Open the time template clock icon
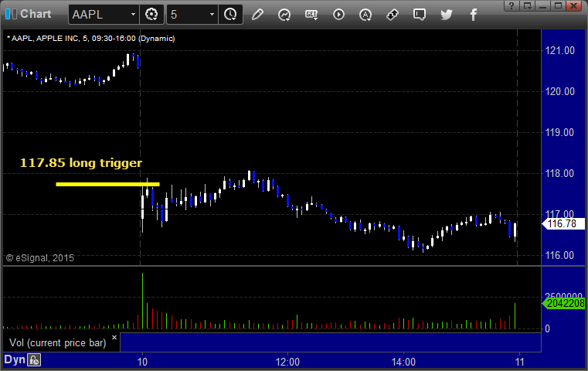588x371 pixels. pyautogui.click(x=230, y=15)
